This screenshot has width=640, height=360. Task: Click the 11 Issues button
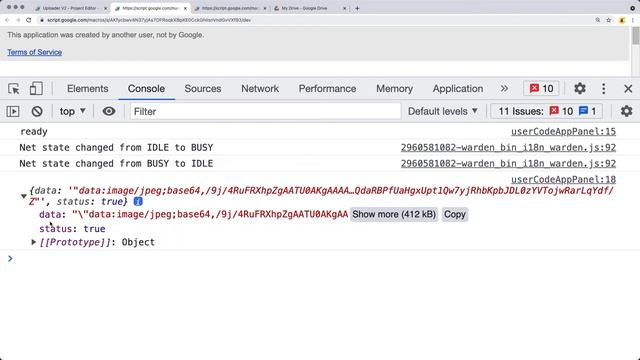[547, 111]
